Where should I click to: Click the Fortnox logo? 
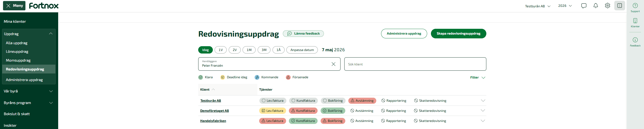44,6
